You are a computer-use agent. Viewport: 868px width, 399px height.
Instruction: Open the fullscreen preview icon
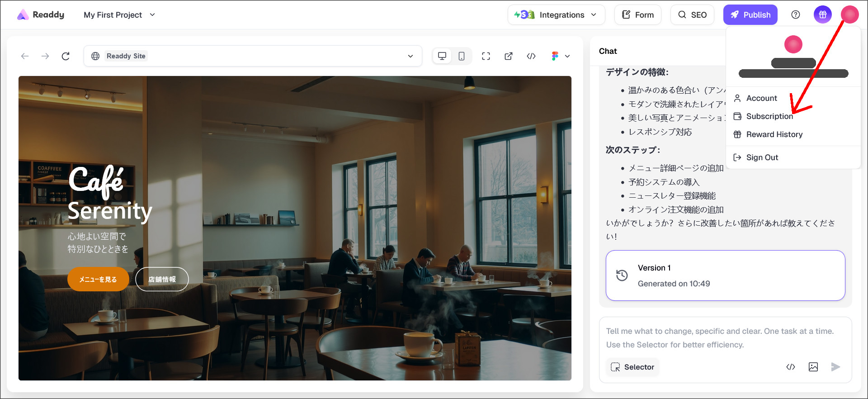tap(486, 56)
